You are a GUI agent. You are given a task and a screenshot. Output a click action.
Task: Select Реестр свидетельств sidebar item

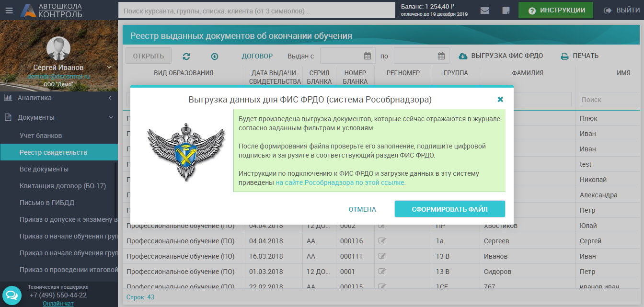[58, 152]
